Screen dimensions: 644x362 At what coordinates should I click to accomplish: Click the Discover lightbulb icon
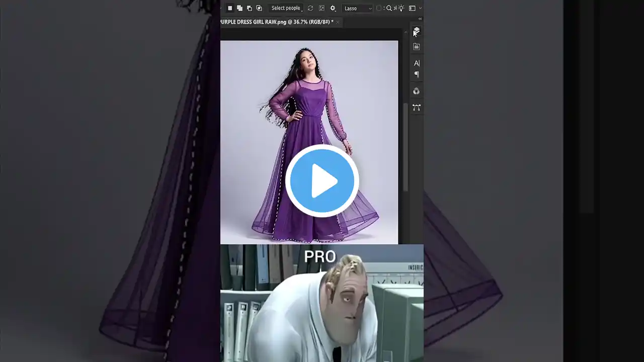point(400,8)
